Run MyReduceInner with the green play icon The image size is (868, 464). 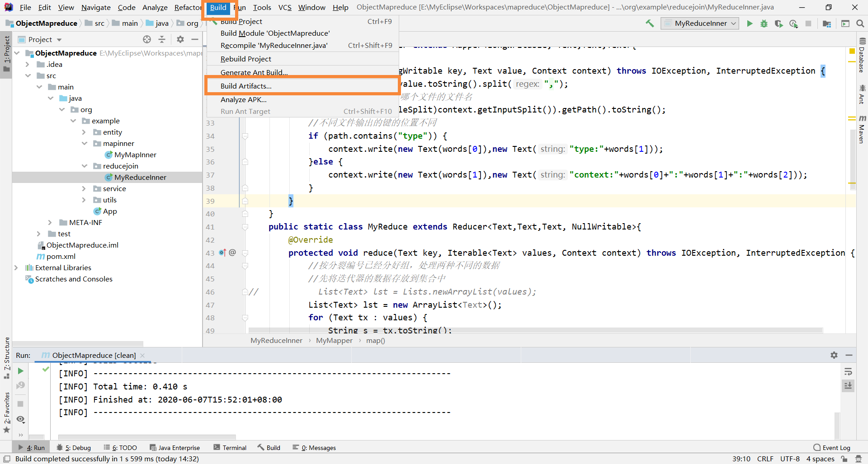tap(750, 23)
